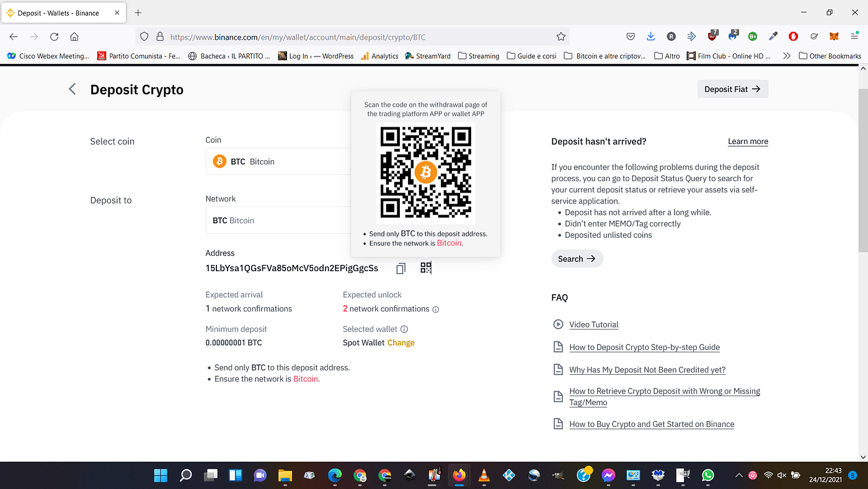Open Streaming bookmarks folder
This screenshot has width=868, height=489.
coord(479,56)
